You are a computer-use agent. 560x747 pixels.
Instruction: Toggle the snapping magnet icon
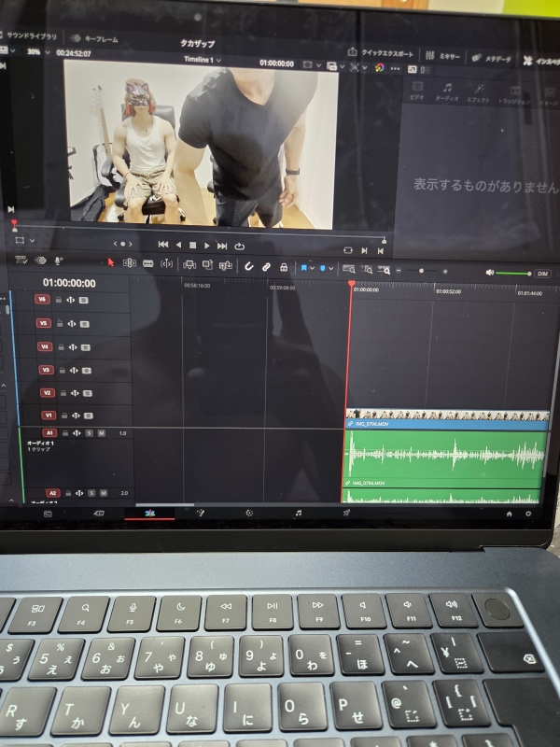248,266
